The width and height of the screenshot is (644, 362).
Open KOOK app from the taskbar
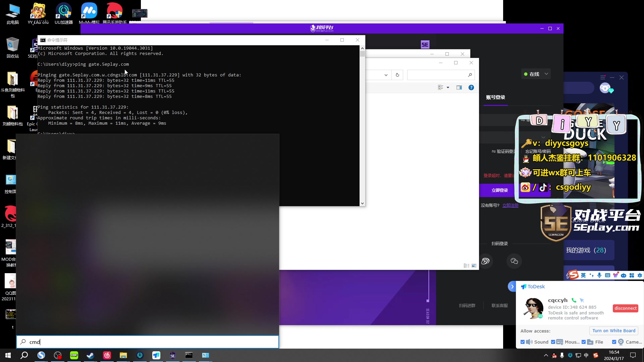click(74, 355)
